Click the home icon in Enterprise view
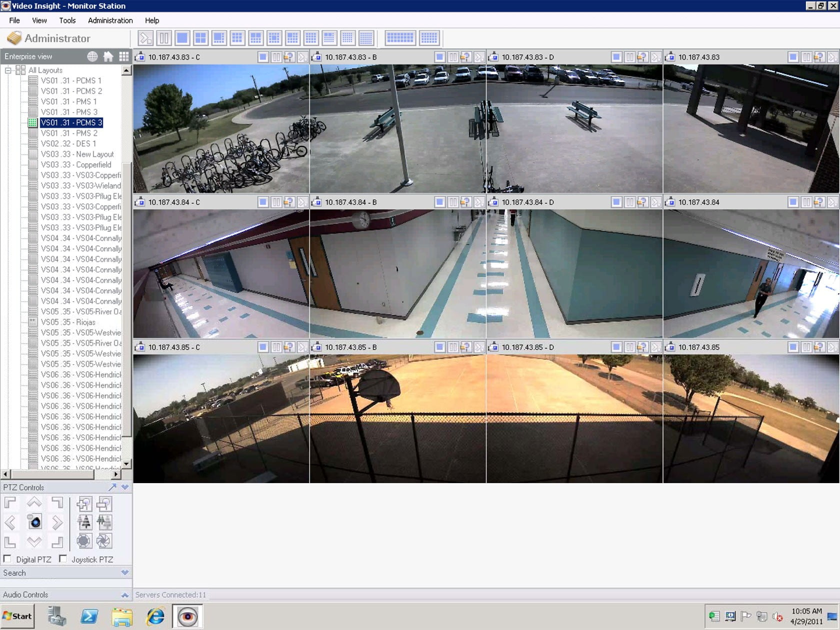Screen dimensions: 840x630 click(108, 56)
